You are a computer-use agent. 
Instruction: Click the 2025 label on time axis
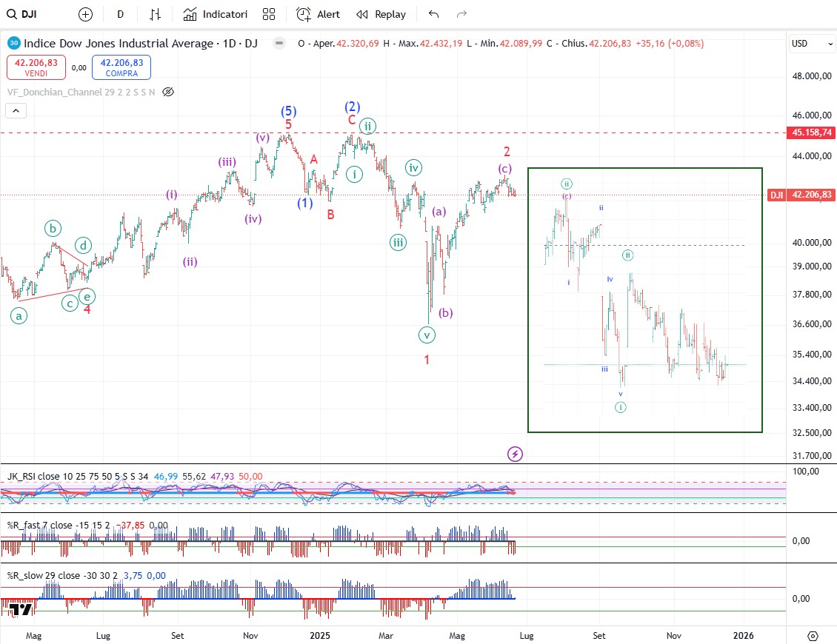click(320, 635)
